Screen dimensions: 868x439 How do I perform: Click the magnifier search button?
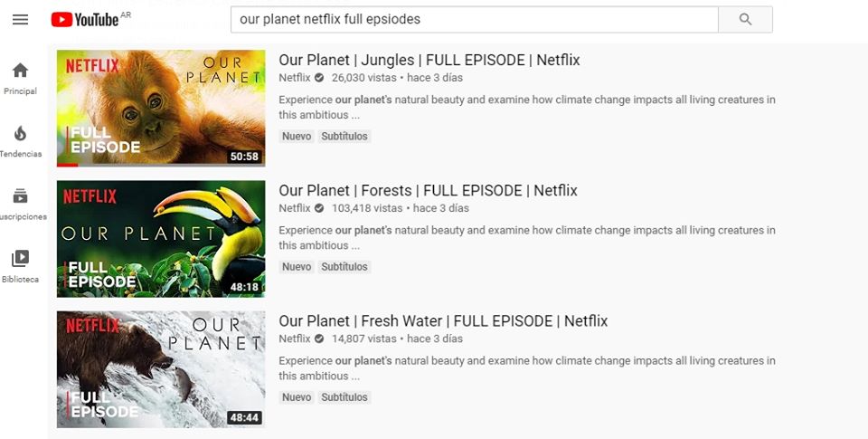(x=745, y=19)
